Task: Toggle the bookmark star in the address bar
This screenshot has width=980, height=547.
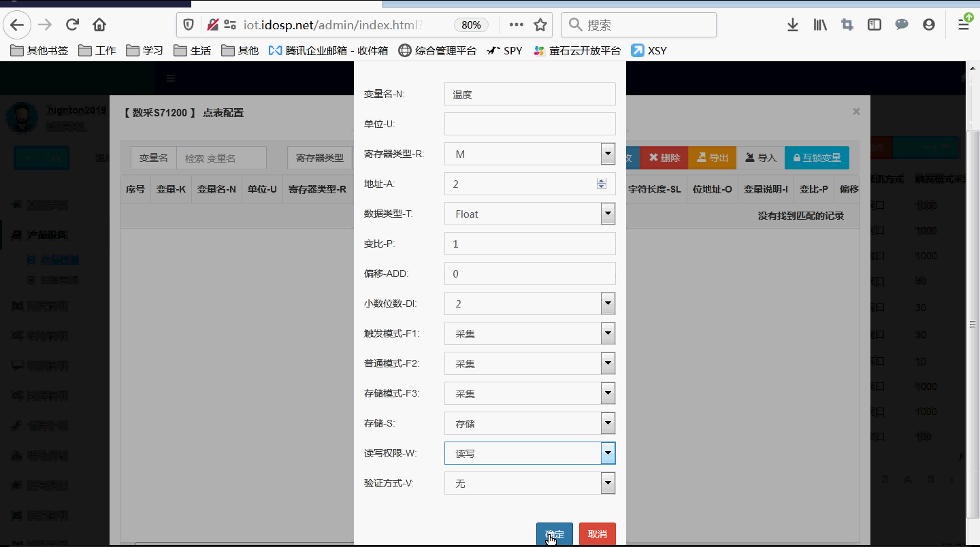Action: (540, 24)
